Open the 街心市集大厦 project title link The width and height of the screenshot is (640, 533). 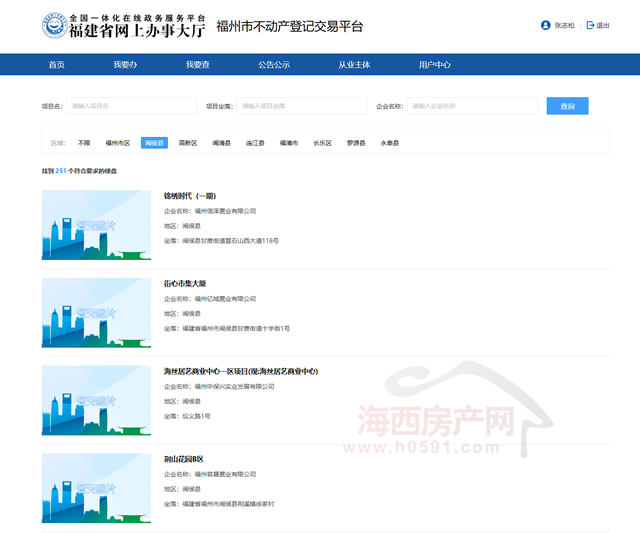(185, 283)
